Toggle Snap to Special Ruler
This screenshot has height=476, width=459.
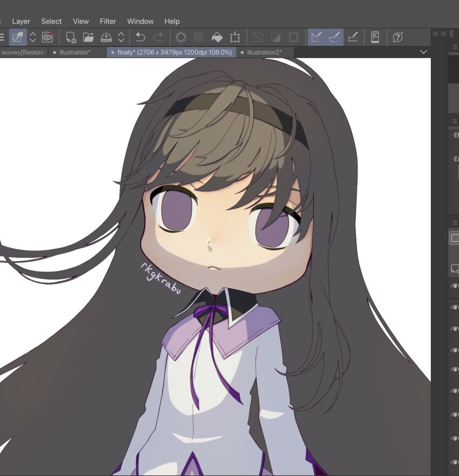tap(334, 37)
